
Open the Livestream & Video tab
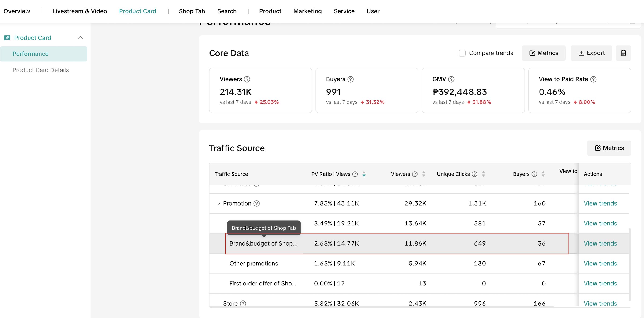click(80, 11)
